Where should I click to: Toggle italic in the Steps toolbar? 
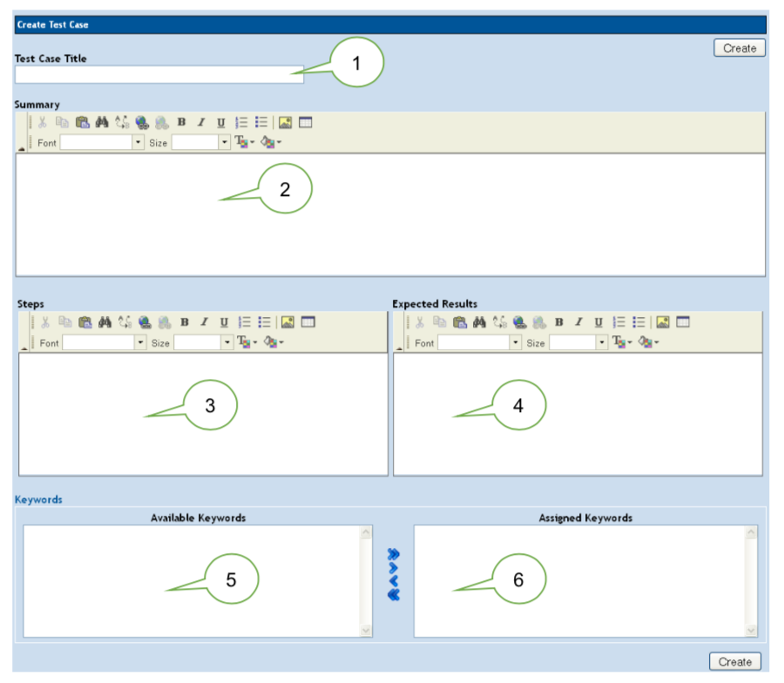point(205,322)
